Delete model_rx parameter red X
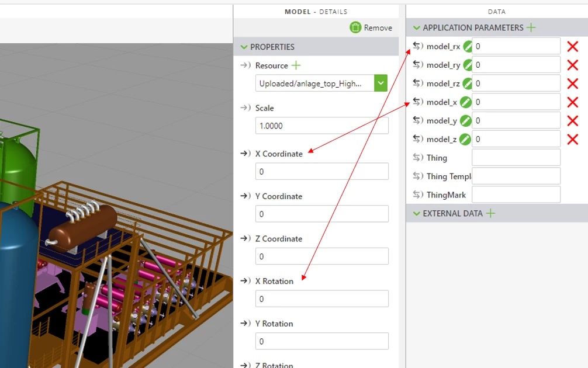This screenshot has width=588, height=368. [573, 47]
